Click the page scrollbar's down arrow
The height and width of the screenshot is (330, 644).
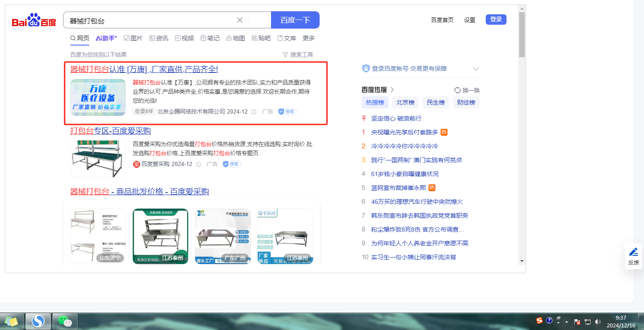pos(522,261)
